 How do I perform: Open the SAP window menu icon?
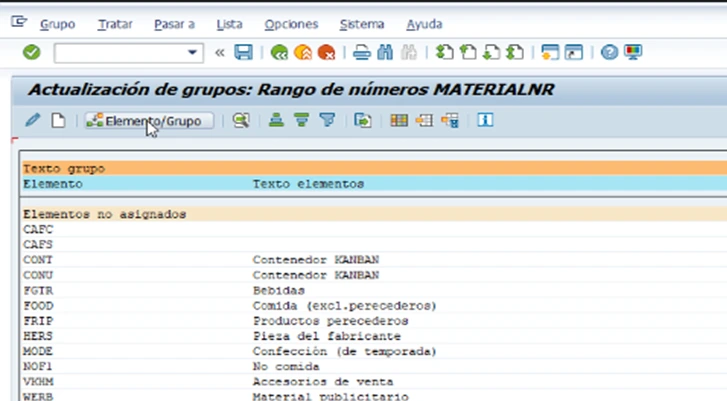(x=19, y=21)
